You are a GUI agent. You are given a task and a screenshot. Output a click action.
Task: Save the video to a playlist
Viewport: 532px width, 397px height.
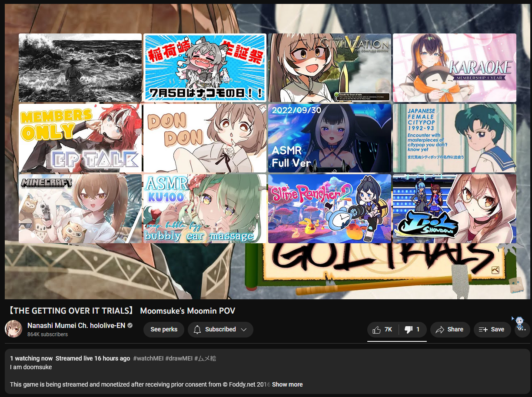(492, 330)
